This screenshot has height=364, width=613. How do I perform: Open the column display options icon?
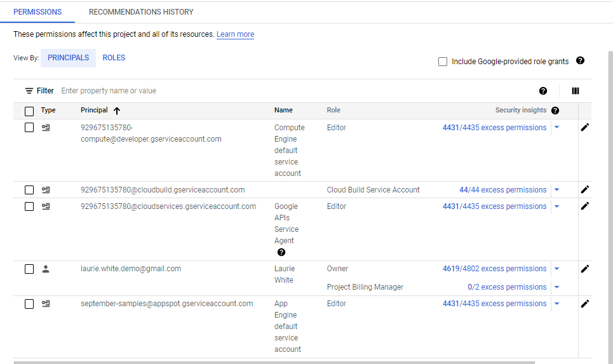[576, 91]
